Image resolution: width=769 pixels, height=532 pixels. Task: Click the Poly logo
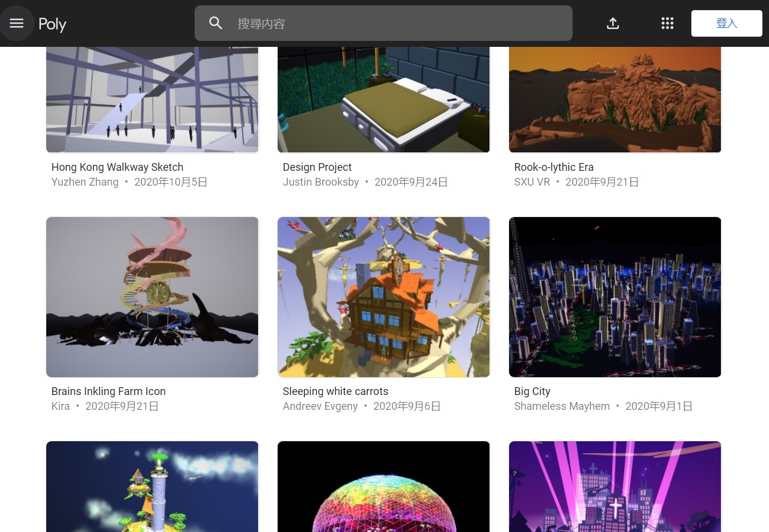click(52, 24)
